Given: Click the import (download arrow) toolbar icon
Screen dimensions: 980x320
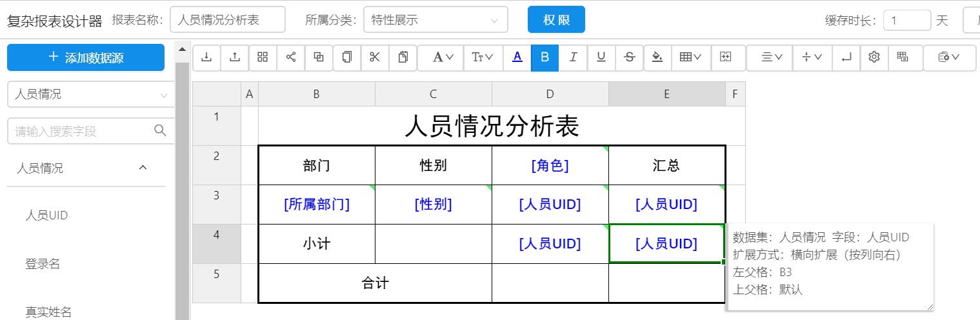Looking at the screenshot, I should 206,57.
